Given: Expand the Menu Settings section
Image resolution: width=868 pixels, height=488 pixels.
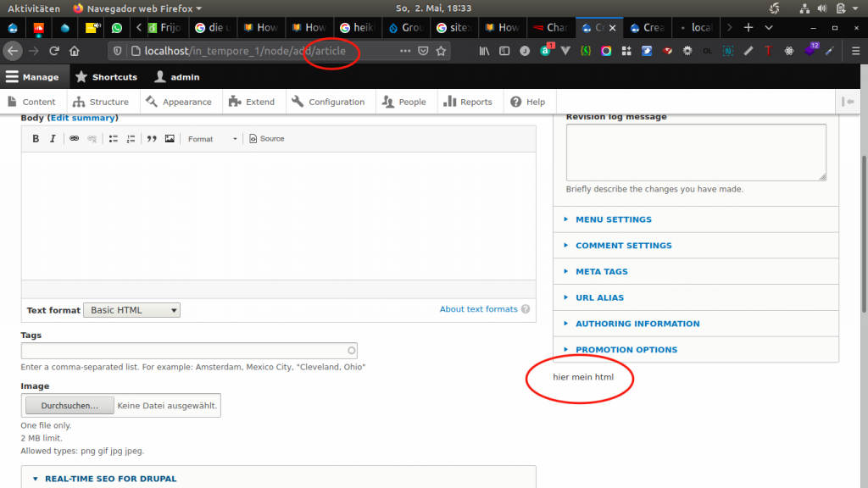Looking at the screenshot, I should point(613,219).
